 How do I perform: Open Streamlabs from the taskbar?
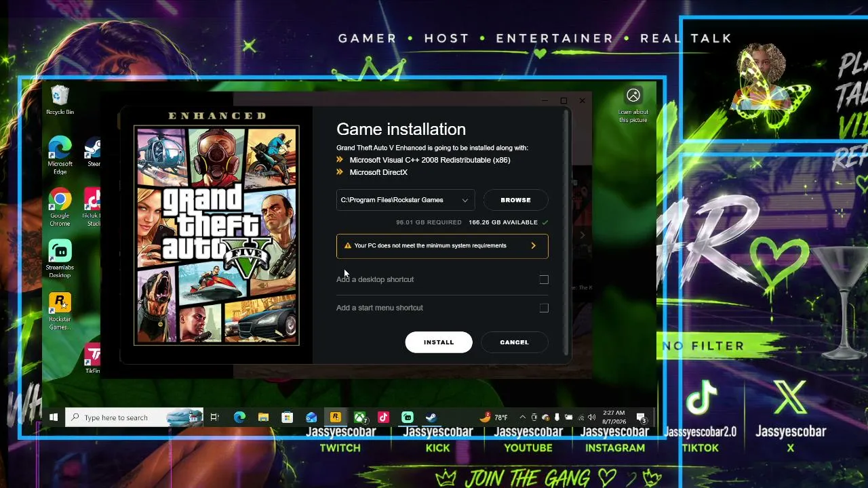pyautogui.click(x=408, y=418)
